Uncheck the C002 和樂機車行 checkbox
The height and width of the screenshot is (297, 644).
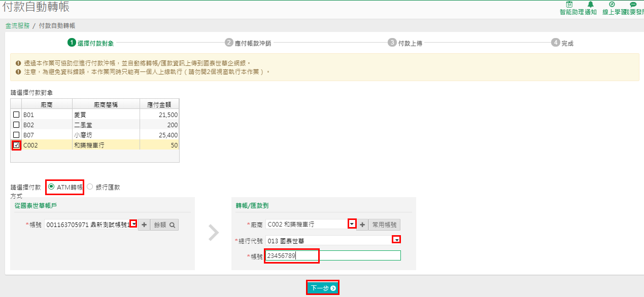point(16,145)
